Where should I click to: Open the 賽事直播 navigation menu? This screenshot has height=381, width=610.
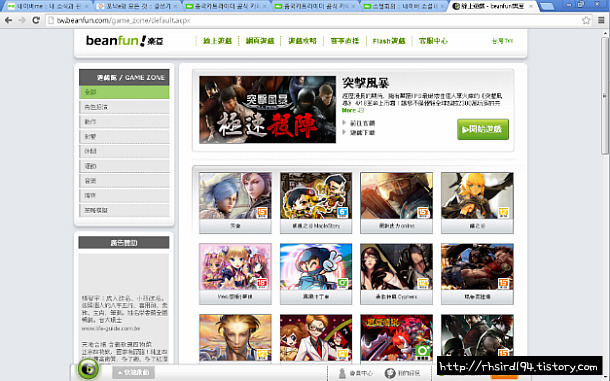click(345, 41)
